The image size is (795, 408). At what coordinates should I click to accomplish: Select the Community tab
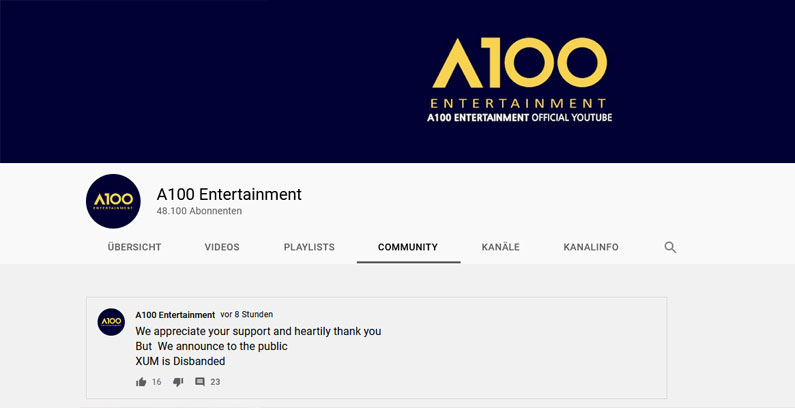[408, 247]
